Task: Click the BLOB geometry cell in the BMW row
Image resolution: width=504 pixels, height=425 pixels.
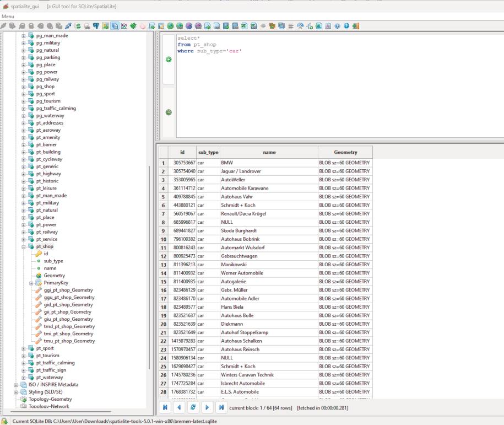Action: [345, 163]
